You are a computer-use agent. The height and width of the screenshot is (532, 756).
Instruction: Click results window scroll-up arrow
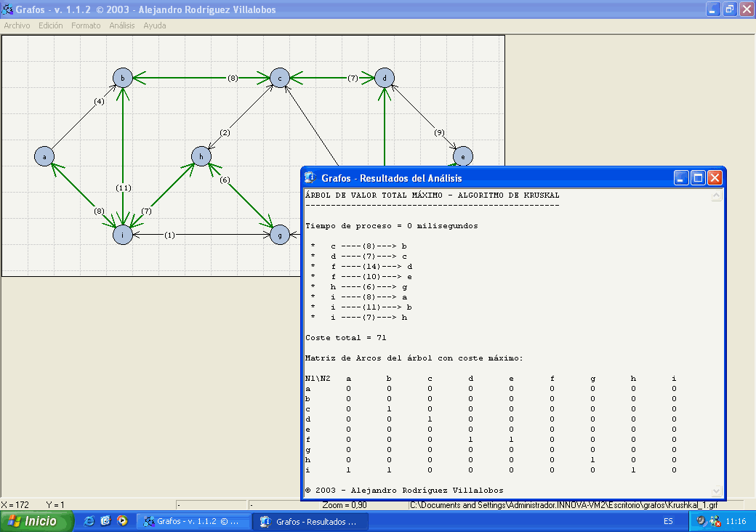pos(717,196)
